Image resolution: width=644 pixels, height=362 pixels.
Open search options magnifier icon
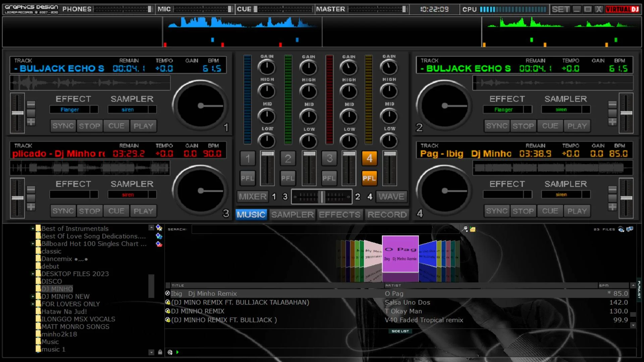click(465, 229)
